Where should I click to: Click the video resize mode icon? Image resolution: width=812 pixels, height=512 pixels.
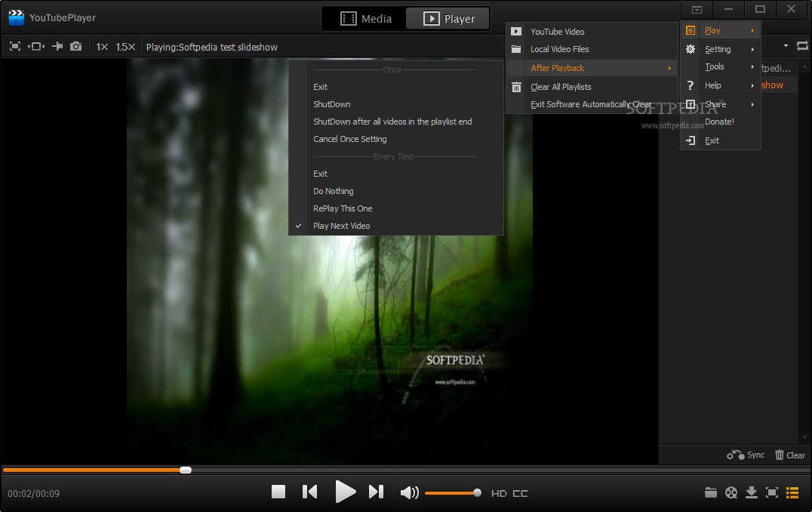pyautogui.click(x=36, y=47)
